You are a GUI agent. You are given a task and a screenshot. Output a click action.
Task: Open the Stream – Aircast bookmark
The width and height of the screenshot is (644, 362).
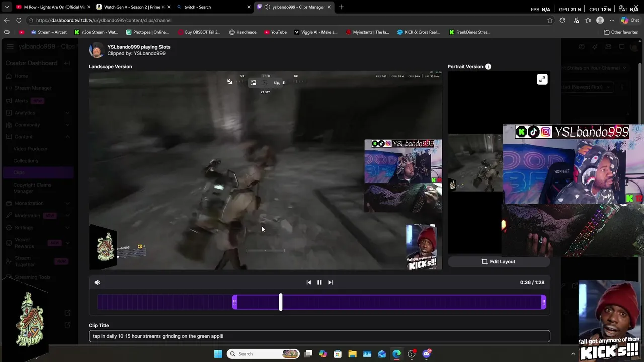point(49,32)
